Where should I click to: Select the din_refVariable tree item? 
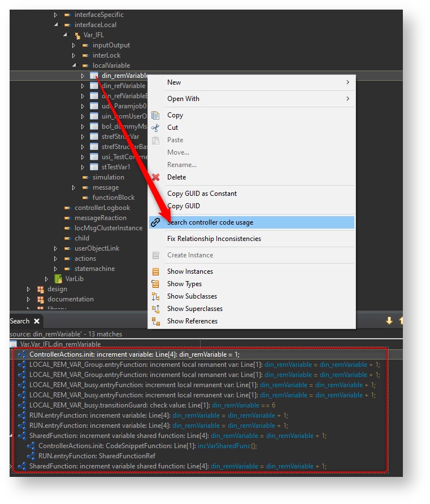click(123, 86)
